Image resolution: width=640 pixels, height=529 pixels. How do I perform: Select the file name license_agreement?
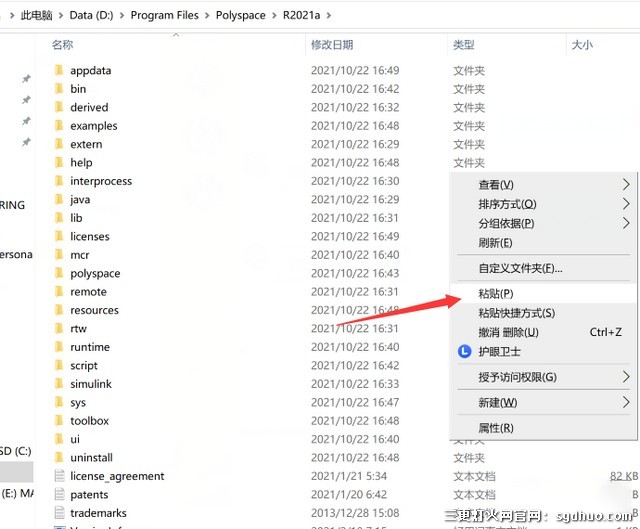pos(117,476)
